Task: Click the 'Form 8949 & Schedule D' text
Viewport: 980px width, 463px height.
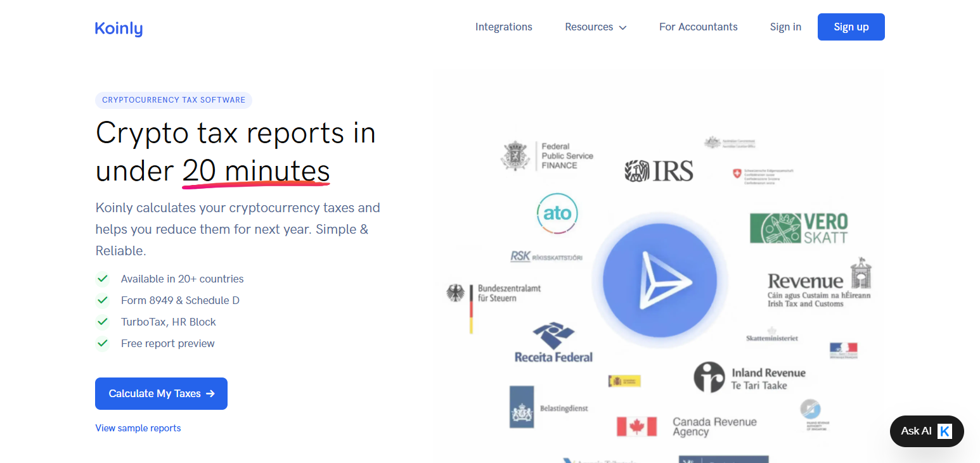Action: 180,300
